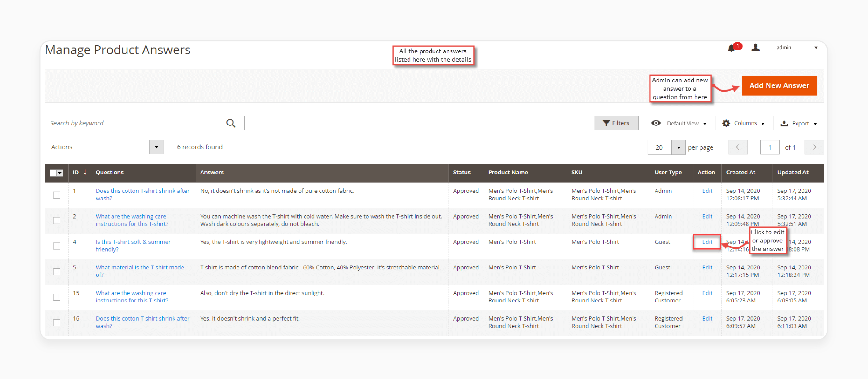Expand the per page count dropdown
868x379 pixels.
(x=679, y=147)
